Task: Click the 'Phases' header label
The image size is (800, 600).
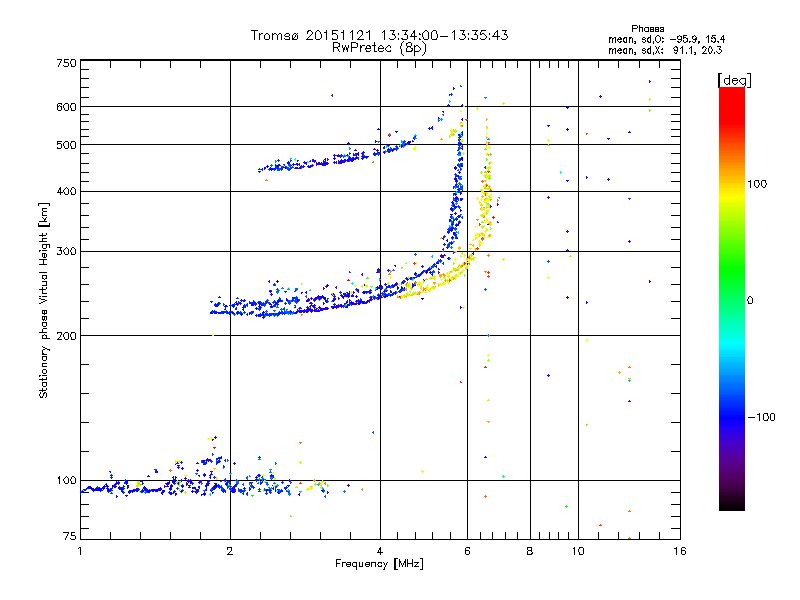Action: point(647,29)
